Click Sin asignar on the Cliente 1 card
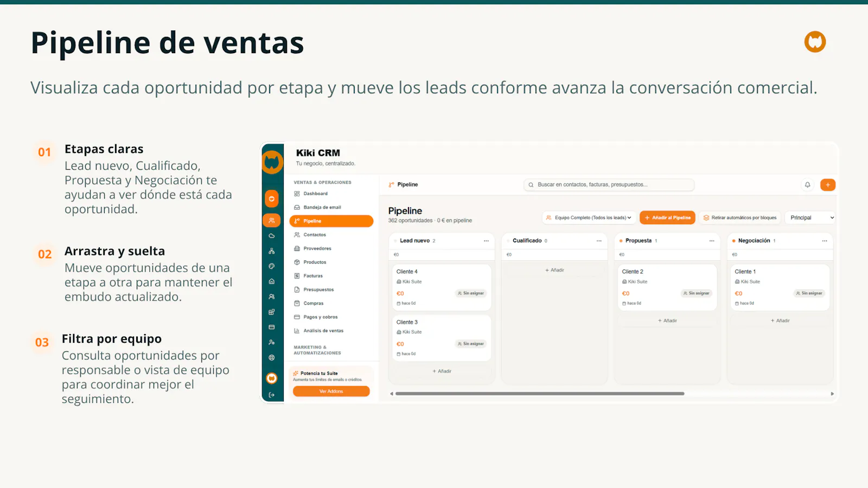 pos(809,293)
